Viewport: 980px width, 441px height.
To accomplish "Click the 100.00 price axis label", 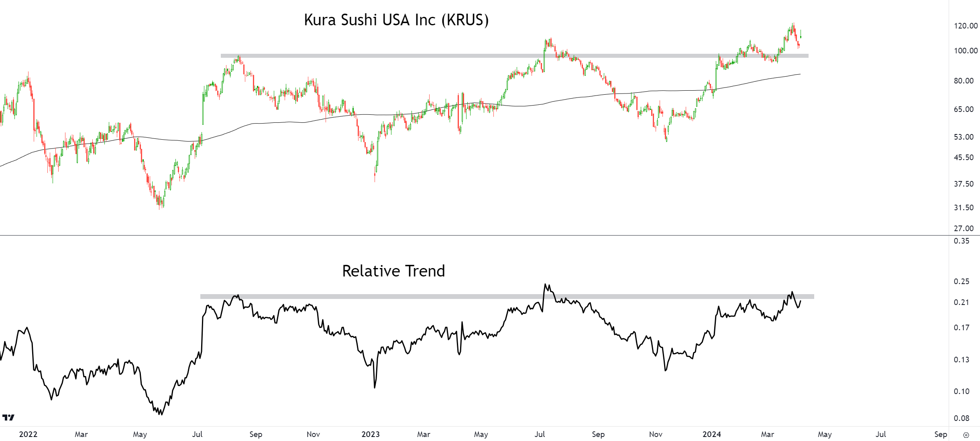I will tap(966, 51).
